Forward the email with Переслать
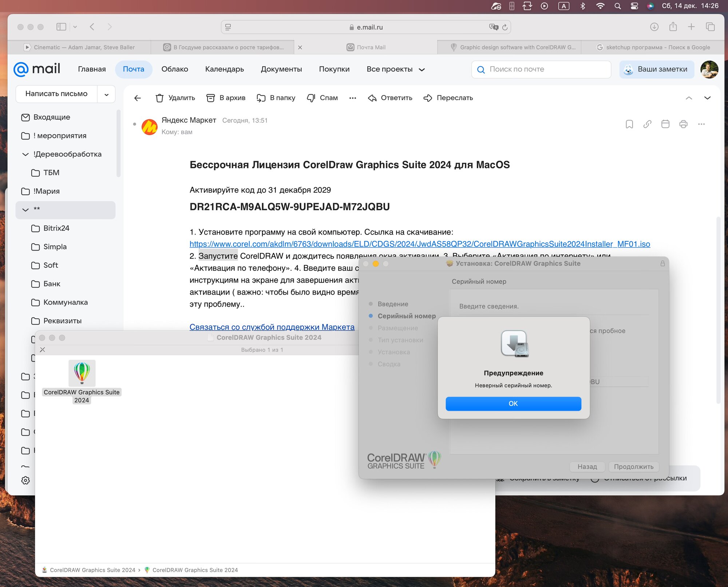Image resolution: width=728 pixels, height=587 pixels. [x=448, y=98]
